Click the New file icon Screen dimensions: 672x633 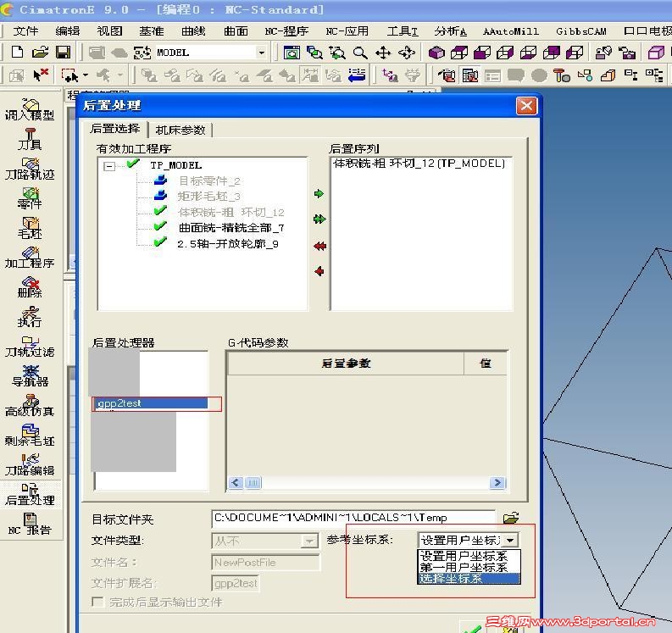[x=17, y=53]
